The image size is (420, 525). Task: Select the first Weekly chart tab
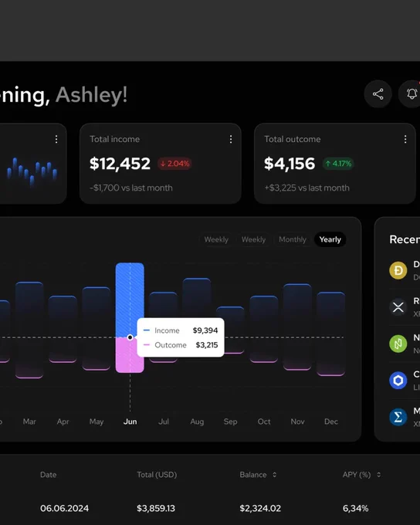pyautogui.click(x=216, y=239)
